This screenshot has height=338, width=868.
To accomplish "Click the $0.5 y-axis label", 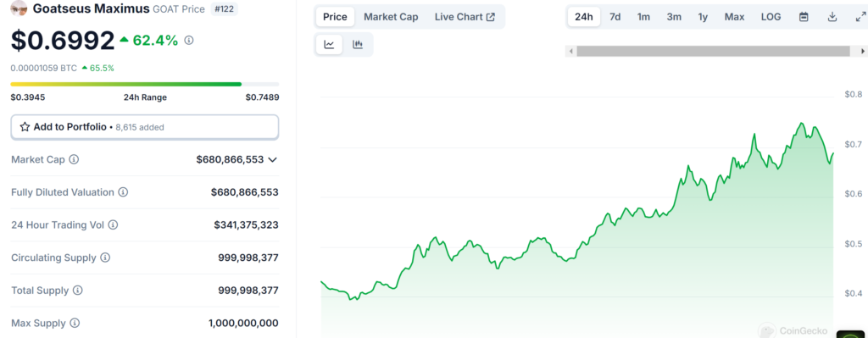I will pos(853,244).
